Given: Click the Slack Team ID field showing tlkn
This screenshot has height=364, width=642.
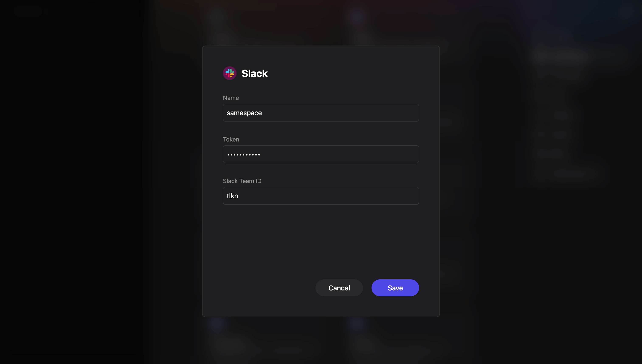Looking at the screenshot, I should point(321,196).
